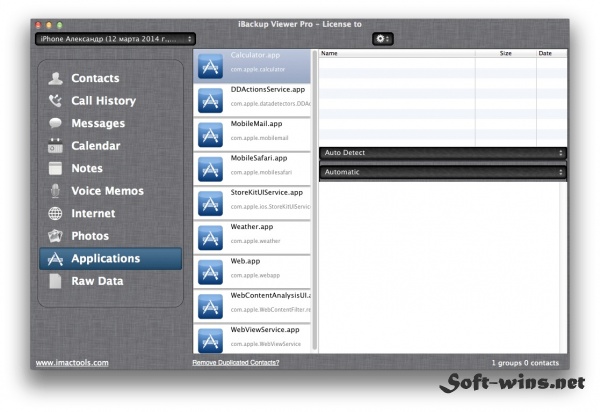Select Raw Data in sidebar
The height and width of the screenshot is (412, 600).
click(111, 281)
